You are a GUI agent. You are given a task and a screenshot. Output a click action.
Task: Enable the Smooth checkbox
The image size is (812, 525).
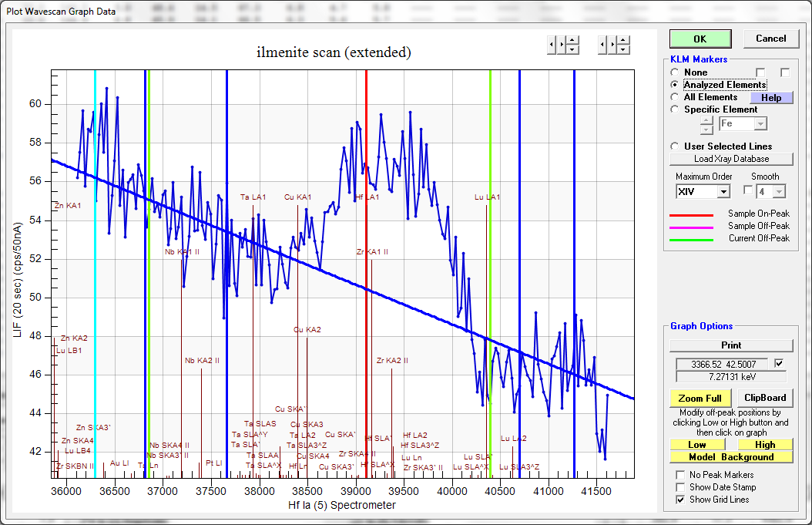tap(747, 190)
